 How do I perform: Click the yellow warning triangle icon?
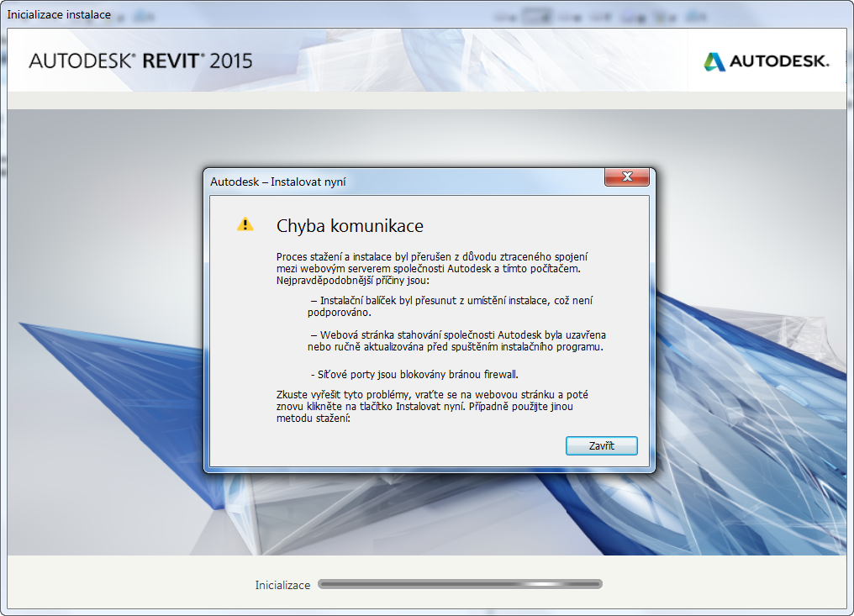point(245,224)
